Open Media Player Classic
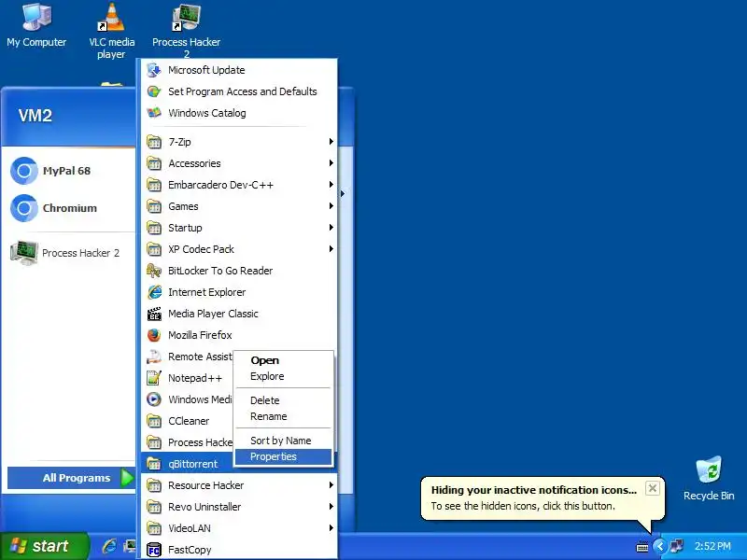747x560 pixels. pyautogui.click(x=239, y=314)
